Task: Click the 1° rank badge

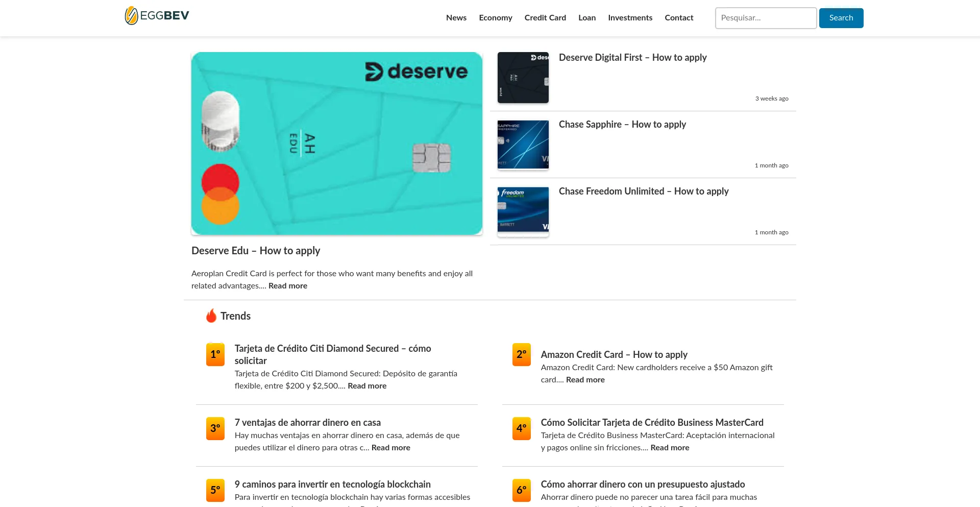Action: click(x=215, y=354)
